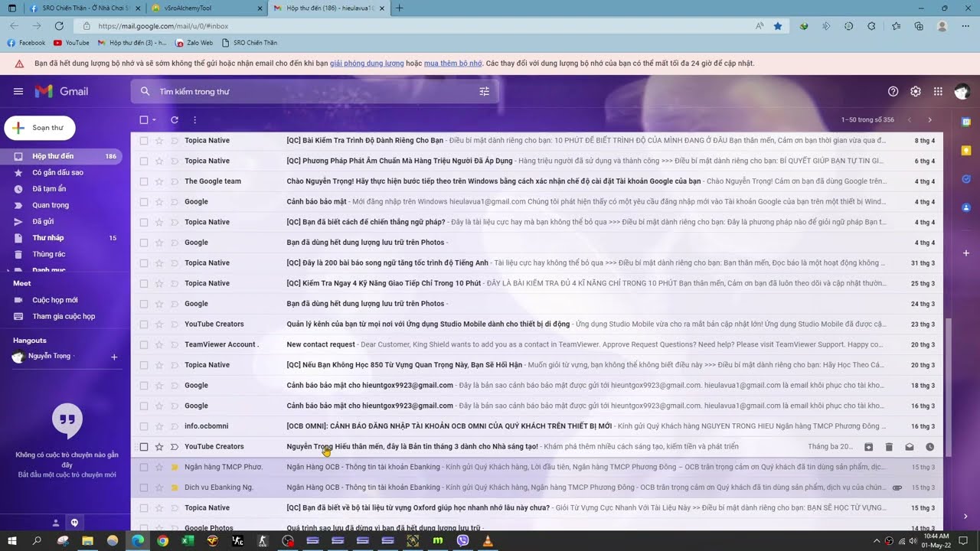Refresh the inbox message list
The width and height of the screenshot is (980, 551).
pos(175,120)
